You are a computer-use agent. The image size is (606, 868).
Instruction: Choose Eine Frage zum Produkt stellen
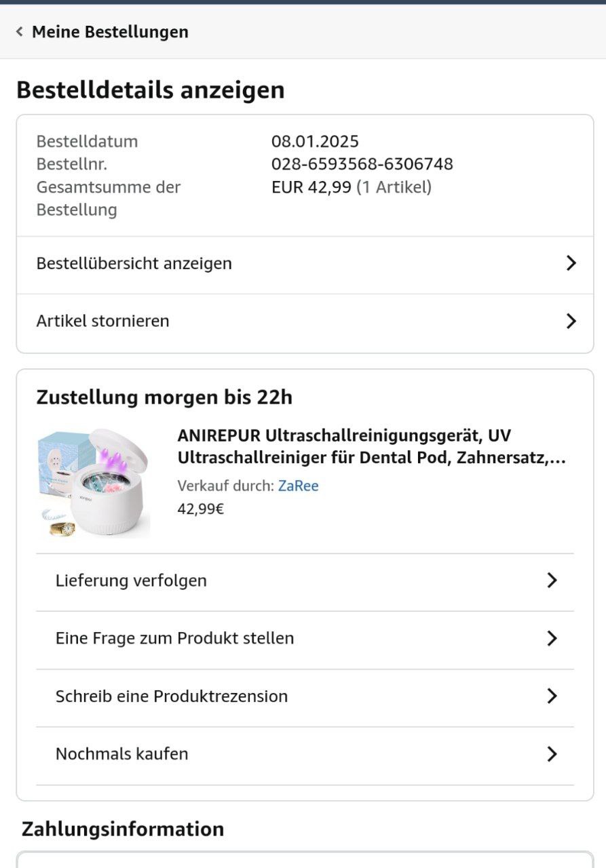pyautogui.click(x=174, y=638)
